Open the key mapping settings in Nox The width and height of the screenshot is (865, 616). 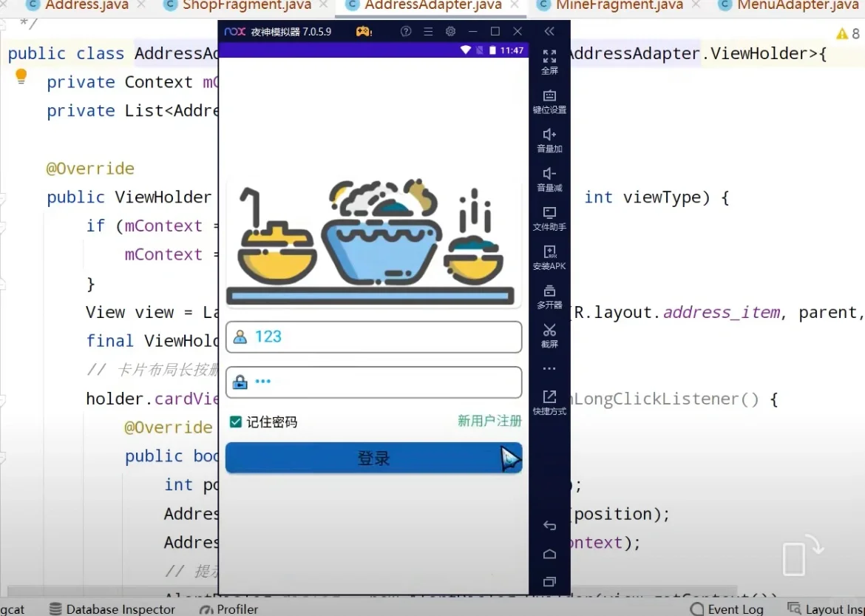click(549, 101)
